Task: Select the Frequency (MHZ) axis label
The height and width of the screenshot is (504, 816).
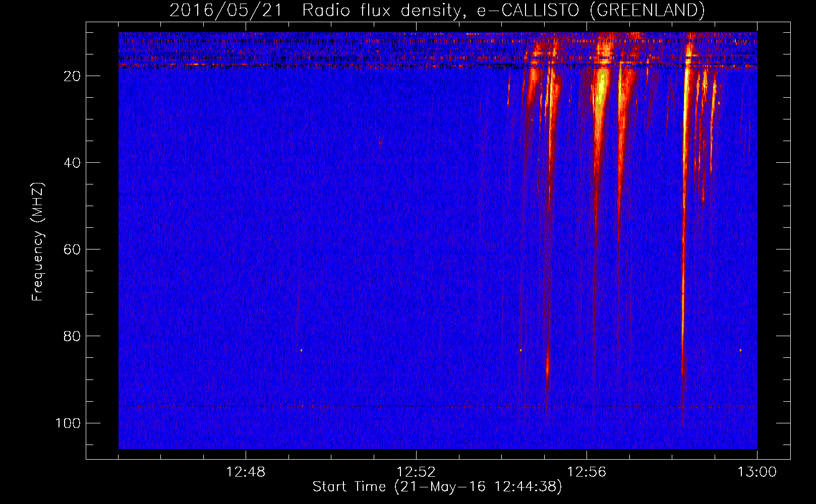Action: pyautogui.click(x=38, y=242)
